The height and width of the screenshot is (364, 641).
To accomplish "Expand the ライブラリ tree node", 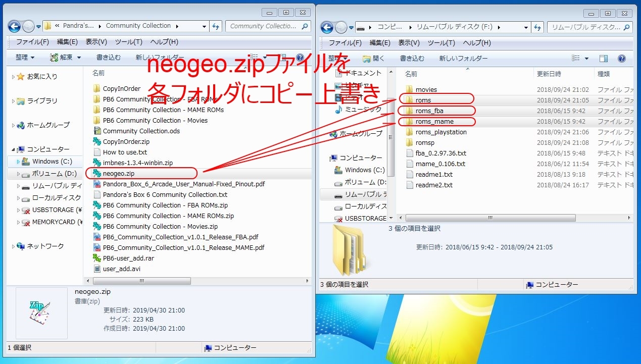I will coord(13,101).
